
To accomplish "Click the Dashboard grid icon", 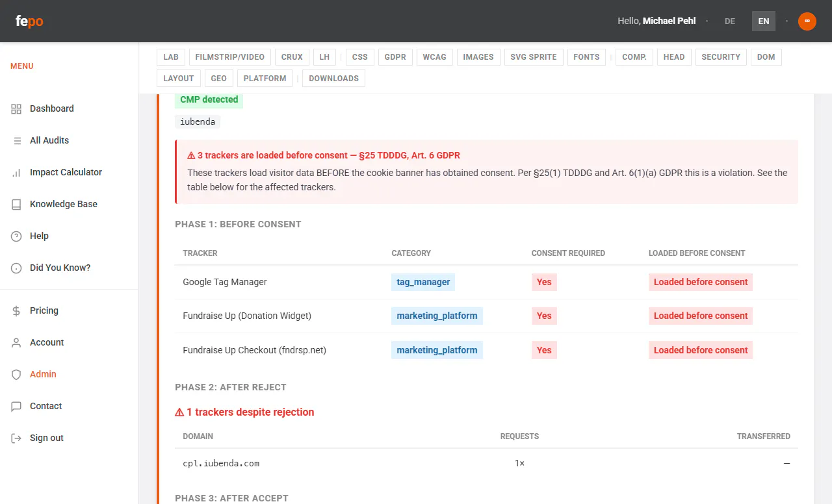I will 16,109.
